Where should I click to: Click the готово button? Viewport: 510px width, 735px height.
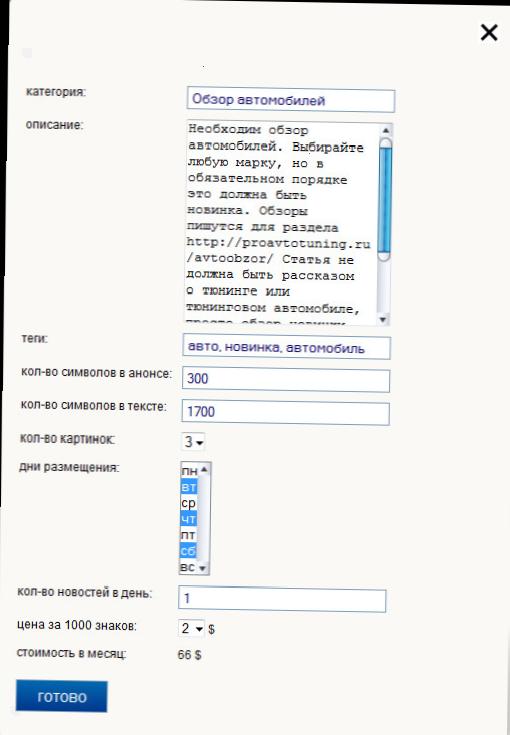(x=61, y=697)
